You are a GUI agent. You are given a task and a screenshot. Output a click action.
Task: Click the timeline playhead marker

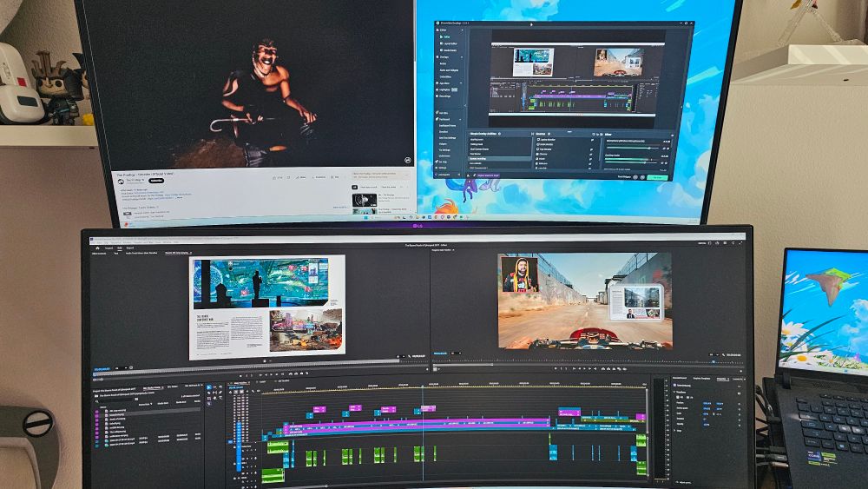(423, 387)
